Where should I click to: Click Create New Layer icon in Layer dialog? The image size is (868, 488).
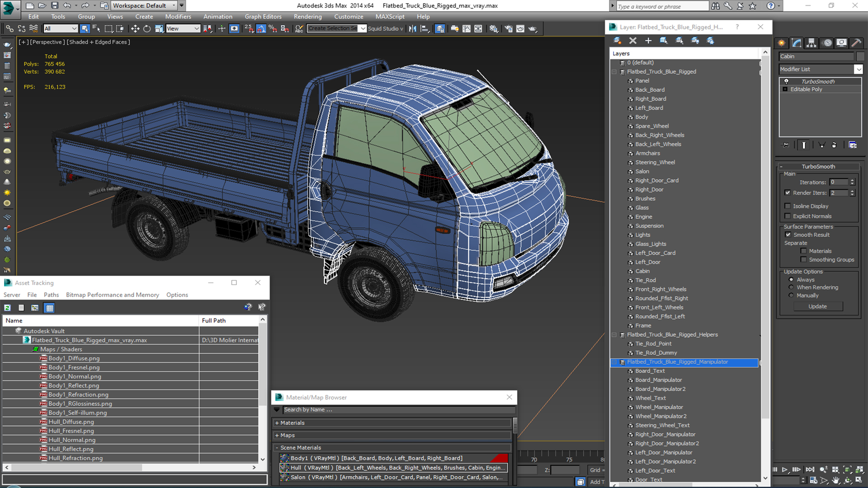pyautogui.click(x=617, y=41)
